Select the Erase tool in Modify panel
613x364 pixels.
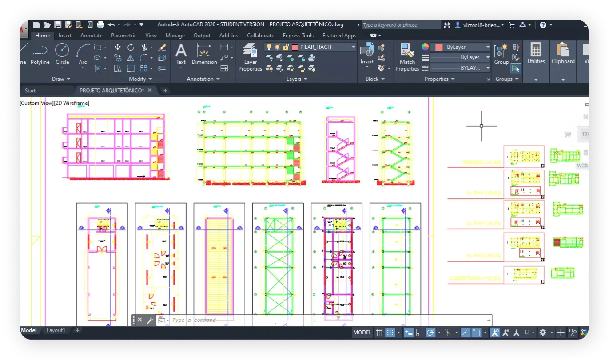[162, 47]
